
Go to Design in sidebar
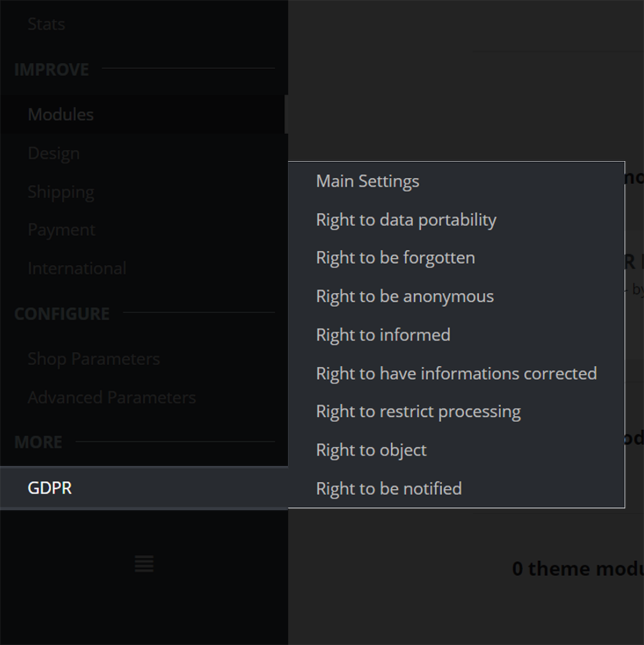54,153
